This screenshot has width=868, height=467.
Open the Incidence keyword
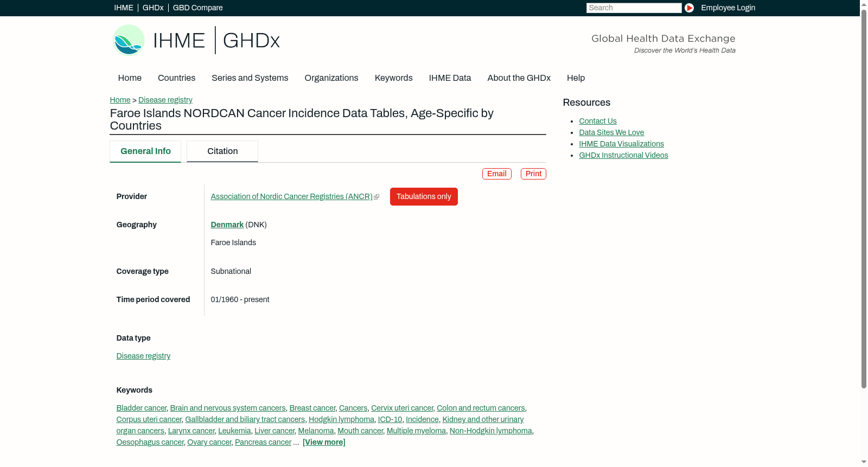(422, 419)
